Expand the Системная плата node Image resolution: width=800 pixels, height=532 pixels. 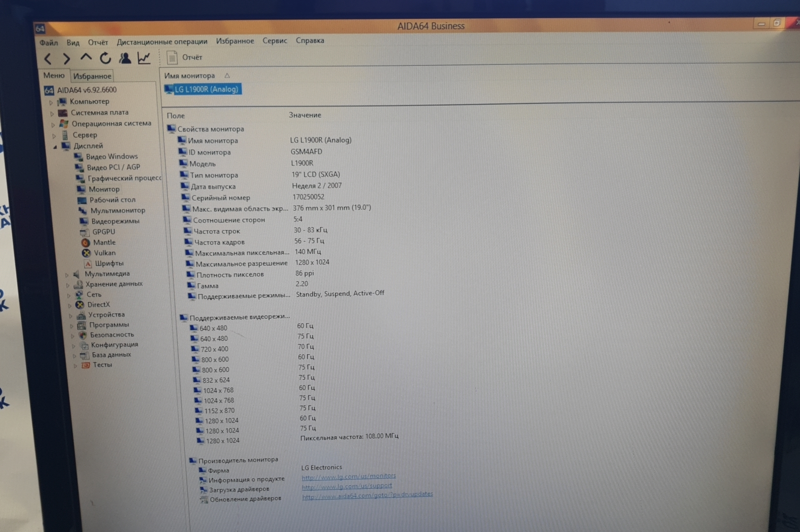coord(52,113)
